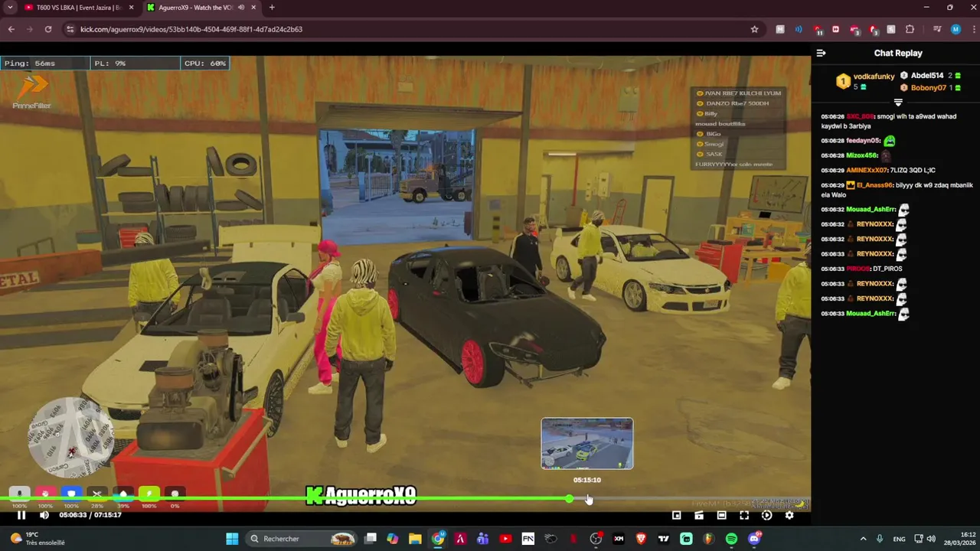Open the browser Extensions puzzle menu

click(x=910, y=29)
